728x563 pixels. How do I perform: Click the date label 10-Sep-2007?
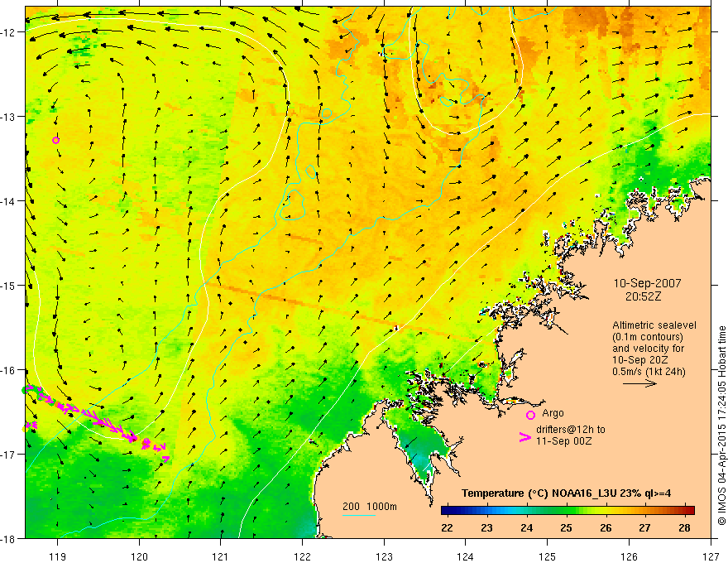(647, 283)
